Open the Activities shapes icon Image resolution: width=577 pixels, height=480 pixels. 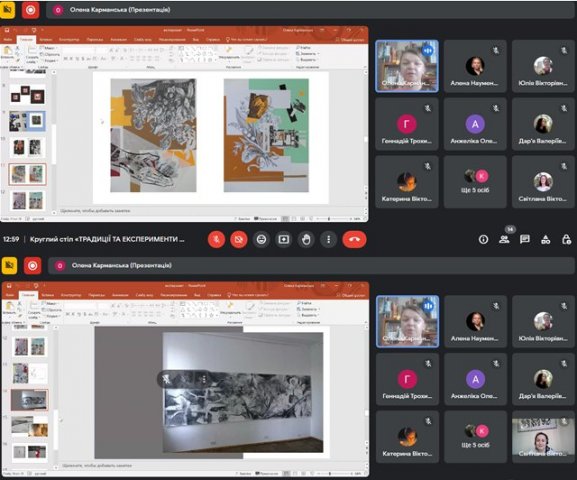coord(546,240)
